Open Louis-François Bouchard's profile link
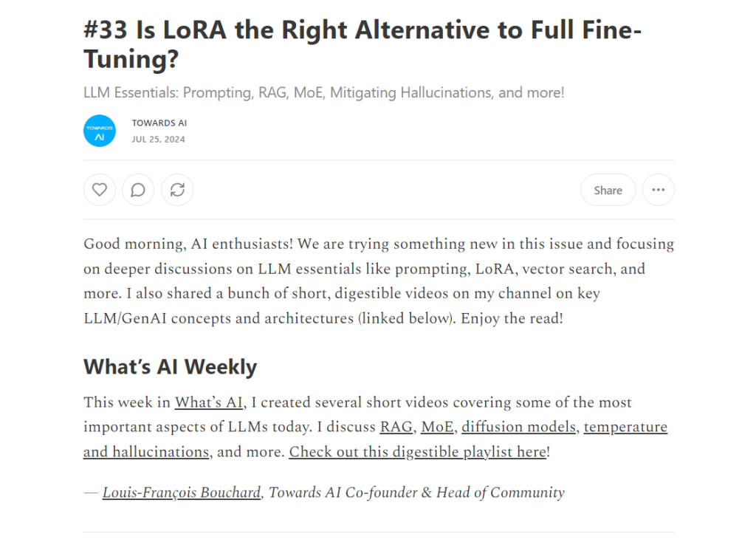 point(182,493)
